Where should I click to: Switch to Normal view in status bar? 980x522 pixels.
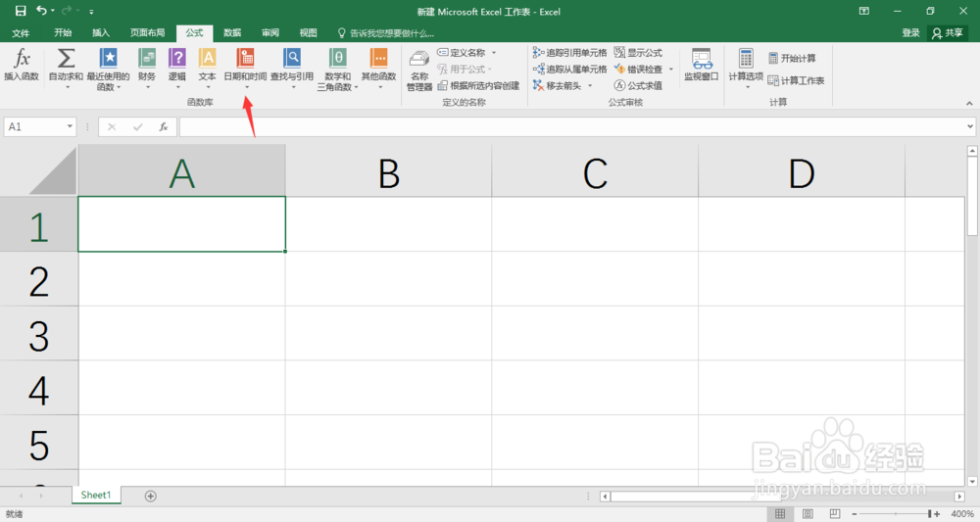780,514
